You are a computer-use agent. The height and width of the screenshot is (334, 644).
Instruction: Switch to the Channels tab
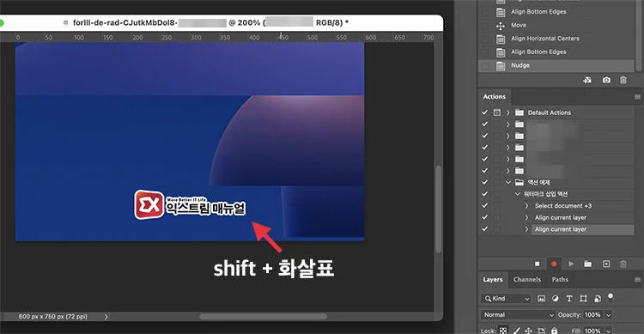click(527, 280)
